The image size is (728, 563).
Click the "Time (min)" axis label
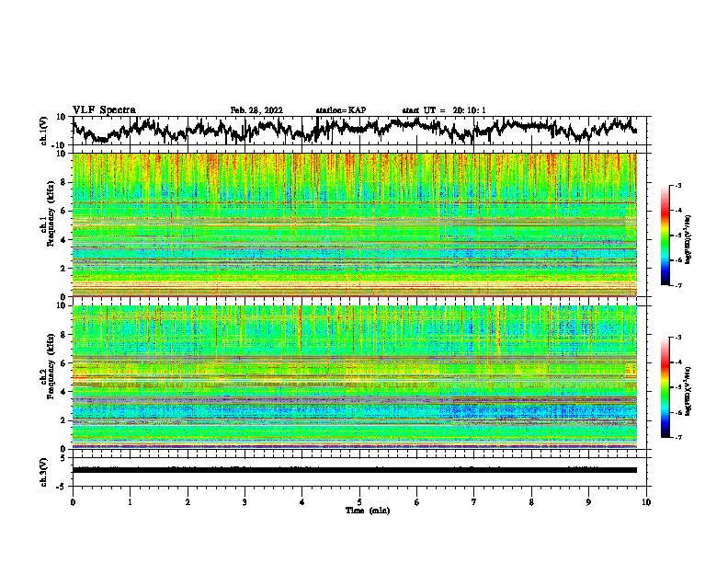(x=368, y=511)
